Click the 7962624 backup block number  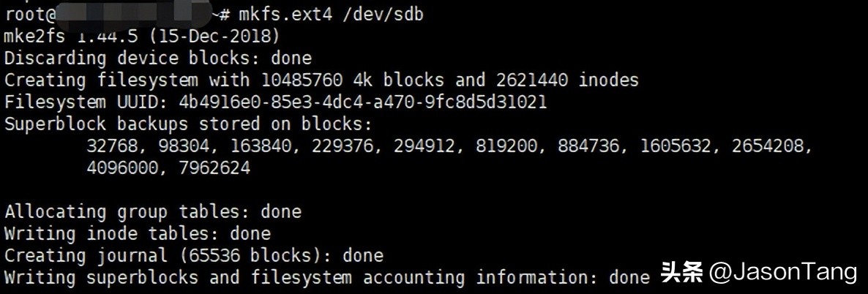tap(209, 168)
